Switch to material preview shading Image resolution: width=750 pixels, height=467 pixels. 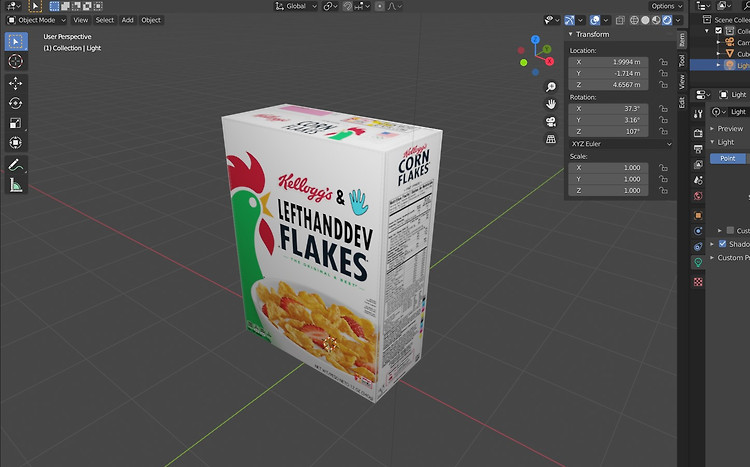pyautogui.click(x=656, y=20)
